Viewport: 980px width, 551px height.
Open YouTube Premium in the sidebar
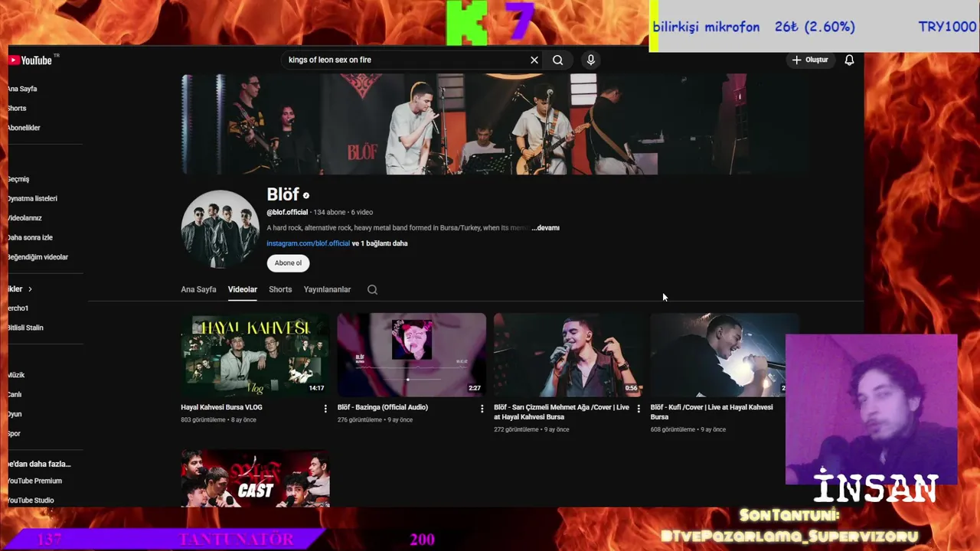(34, 481)
